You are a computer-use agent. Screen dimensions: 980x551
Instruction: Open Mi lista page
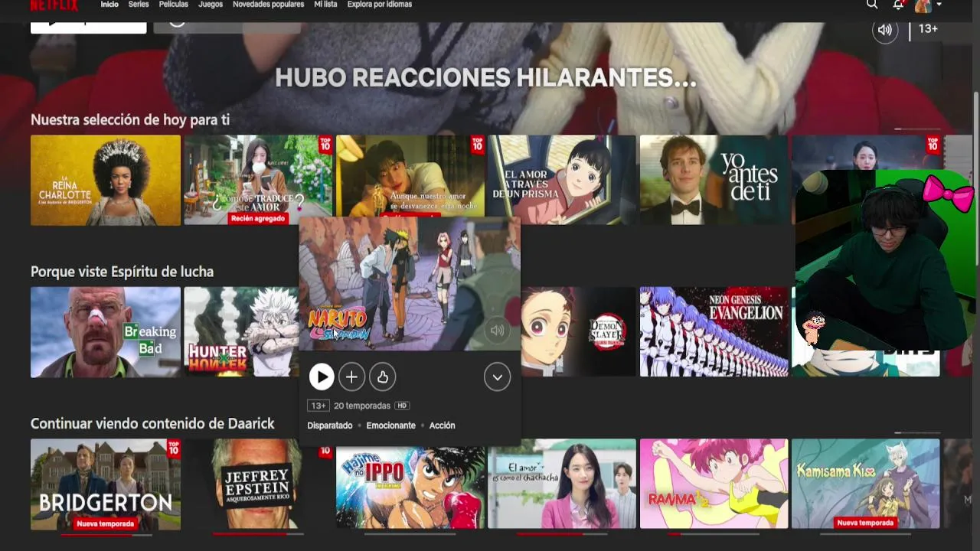325,5
